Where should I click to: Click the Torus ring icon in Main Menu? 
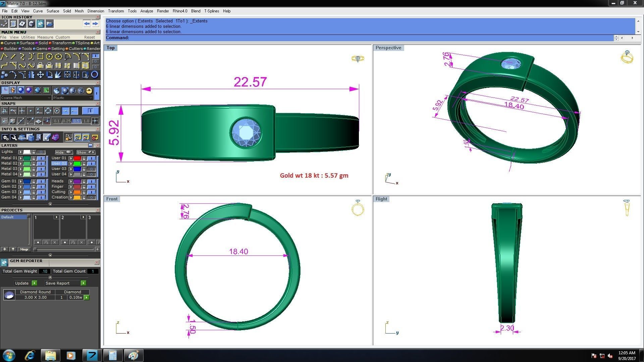pyautogui.click(x=95, y=75)
